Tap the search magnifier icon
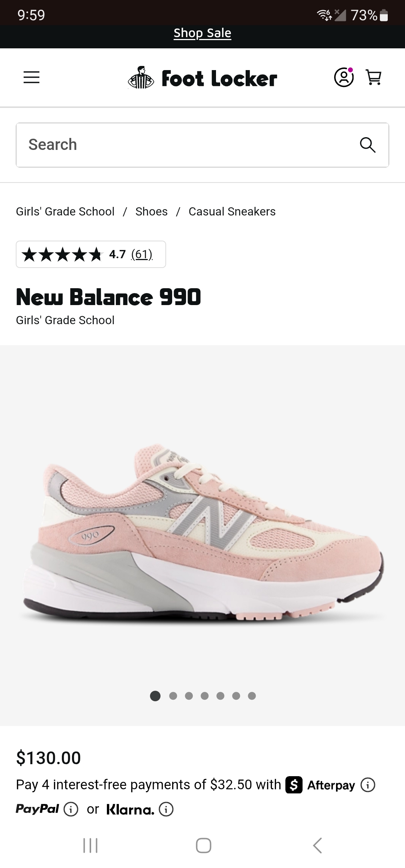Image resolution: width=405 pixels, height=868 pixels. pos(367,145)
